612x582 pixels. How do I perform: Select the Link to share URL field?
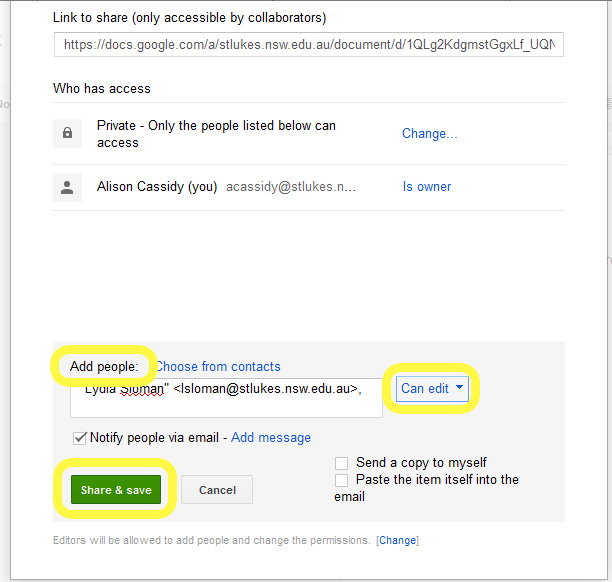pyautogui.click(x=309, y=45)
